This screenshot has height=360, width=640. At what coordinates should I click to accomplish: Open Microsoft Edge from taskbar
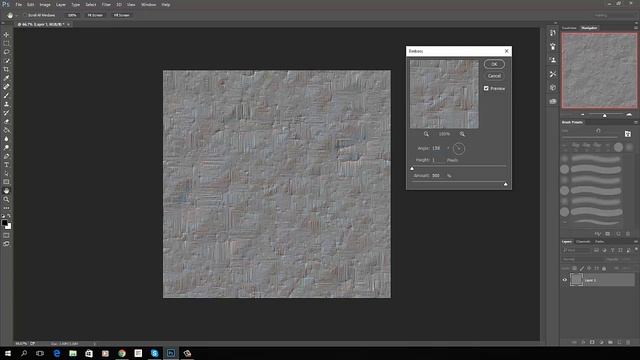coord(57,353)
